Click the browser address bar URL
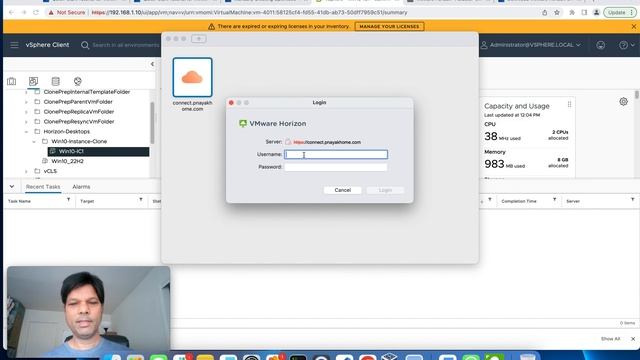Image resolution: width=640 pixels, height=360 pixels. pos(249,13)
